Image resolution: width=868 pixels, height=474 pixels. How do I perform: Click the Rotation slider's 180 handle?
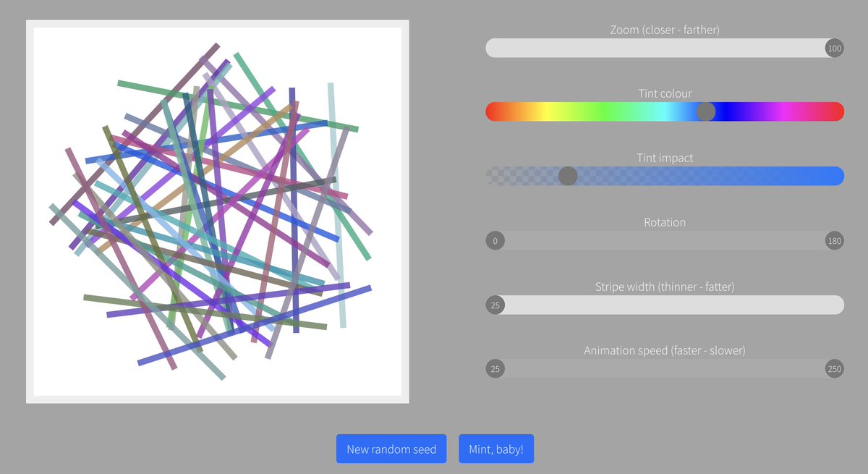[835, 241]
